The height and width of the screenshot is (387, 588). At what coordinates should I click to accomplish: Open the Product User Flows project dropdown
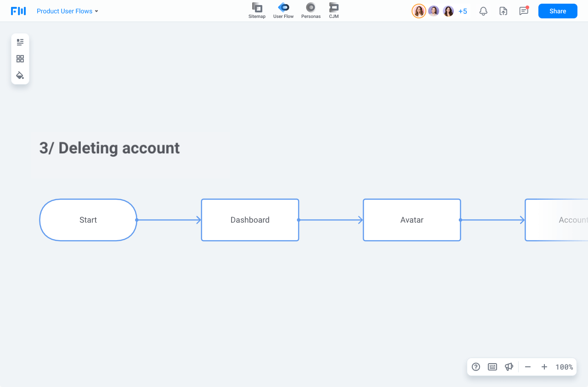68,11
